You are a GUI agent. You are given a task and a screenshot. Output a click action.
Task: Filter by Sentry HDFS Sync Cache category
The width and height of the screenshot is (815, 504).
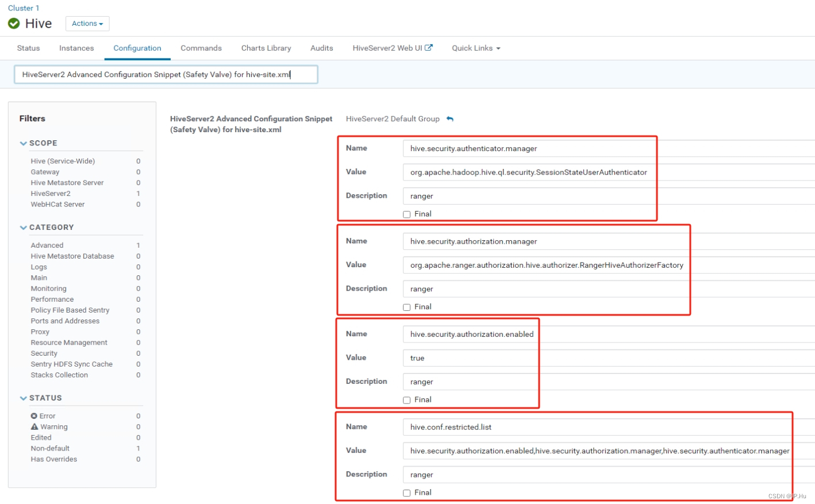[72, 364]
